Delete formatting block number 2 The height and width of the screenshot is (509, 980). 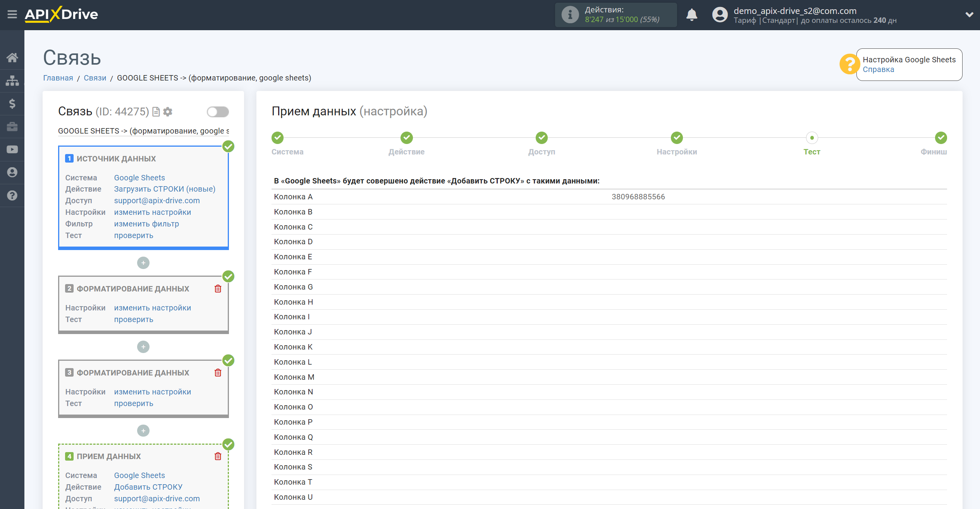[218, 289]
